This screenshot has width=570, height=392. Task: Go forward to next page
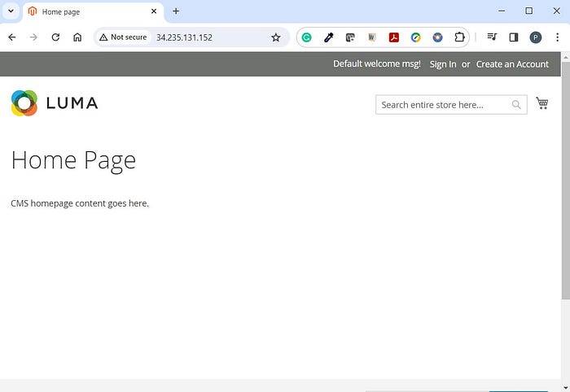pos(33,37)
